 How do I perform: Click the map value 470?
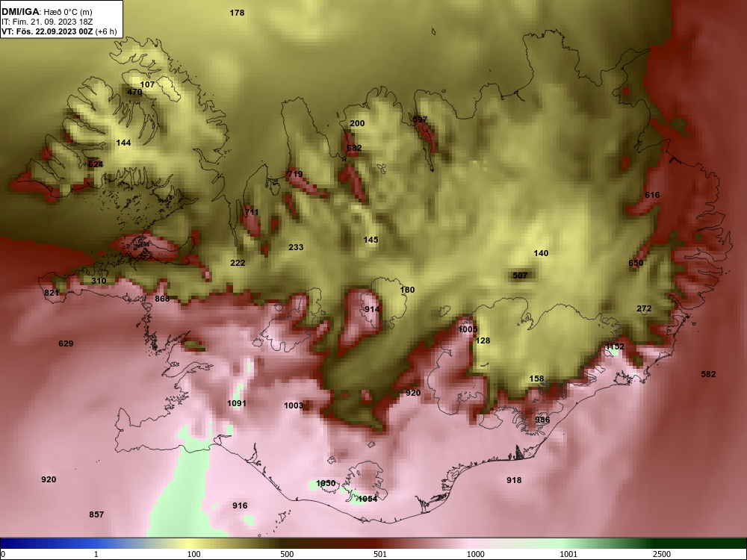click(134, 92)
